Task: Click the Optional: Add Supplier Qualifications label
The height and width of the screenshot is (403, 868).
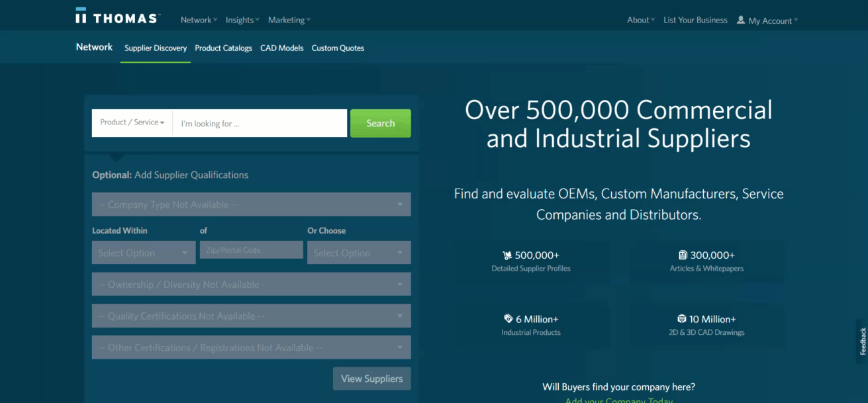Action: [170, 175]
